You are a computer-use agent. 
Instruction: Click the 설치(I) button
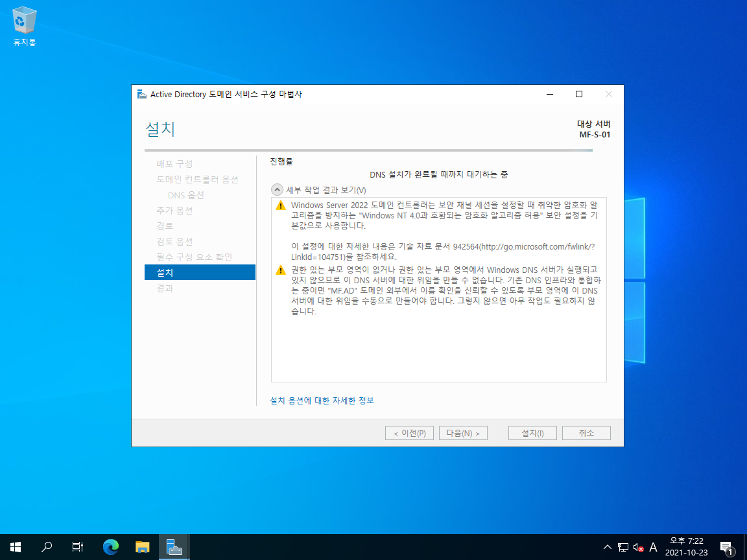click(532, 434)
